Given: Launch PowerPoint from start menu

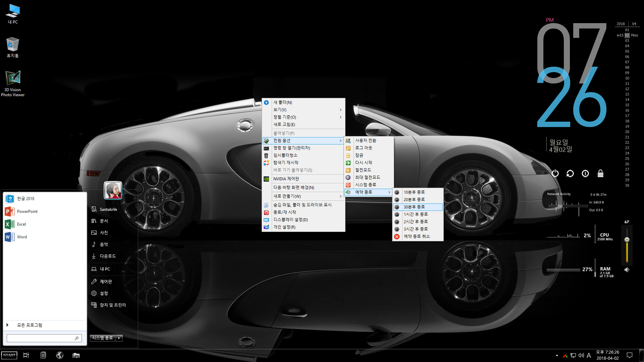Looking at the screenshot, I should (45, 212).
